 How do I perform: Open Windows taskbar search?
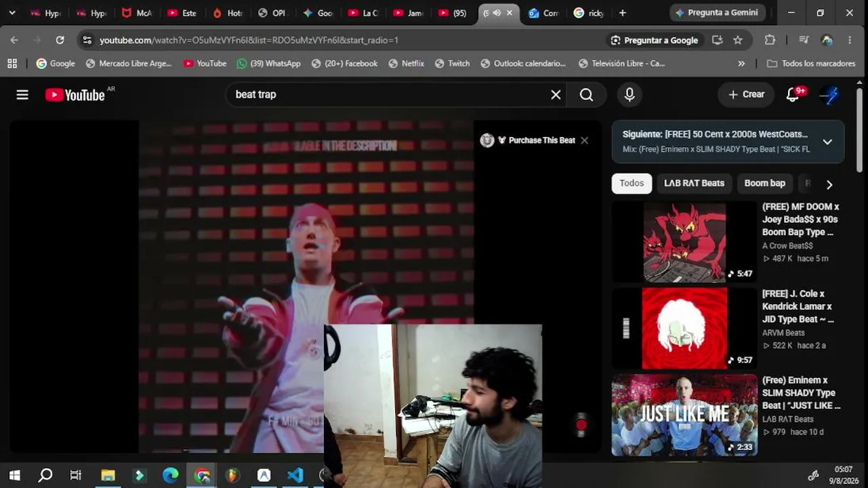[x=45, y=475]
